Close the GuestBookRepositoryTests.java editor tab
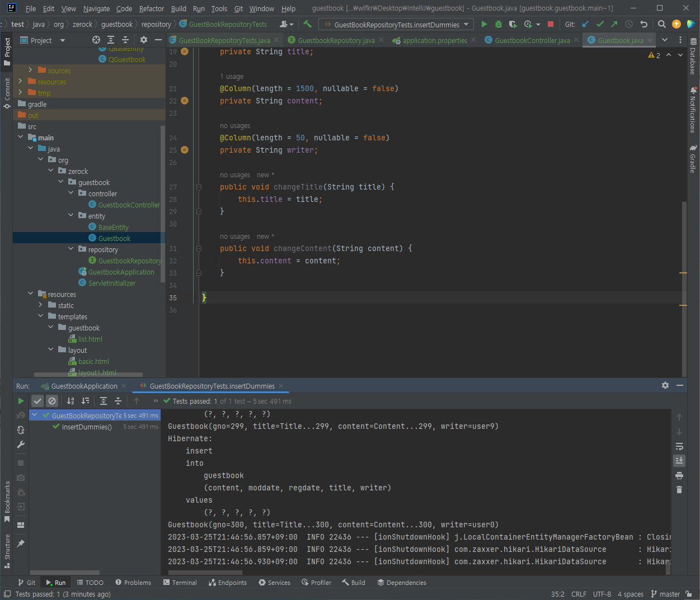 tap(276, 40)
